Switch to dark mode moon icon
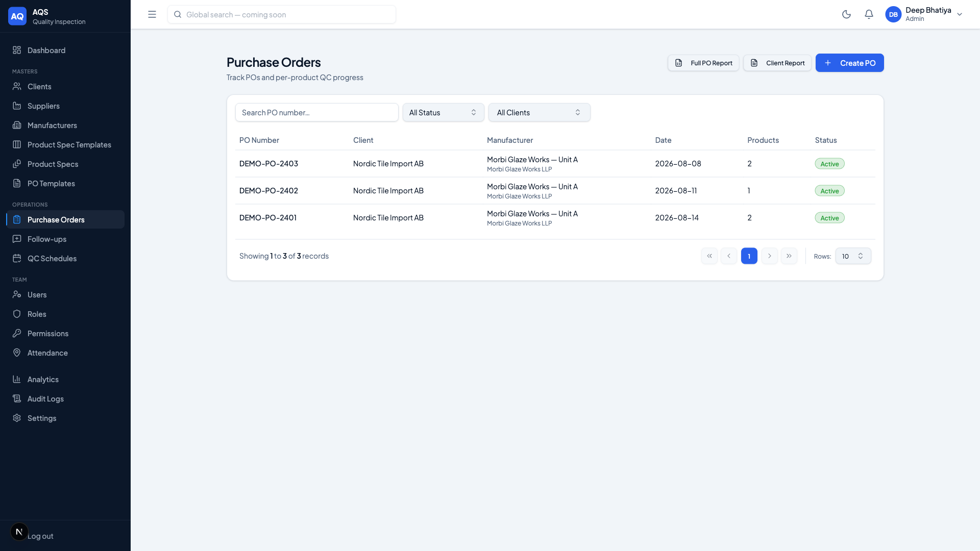The image size is (980, 551). click(x=846, y=14)
